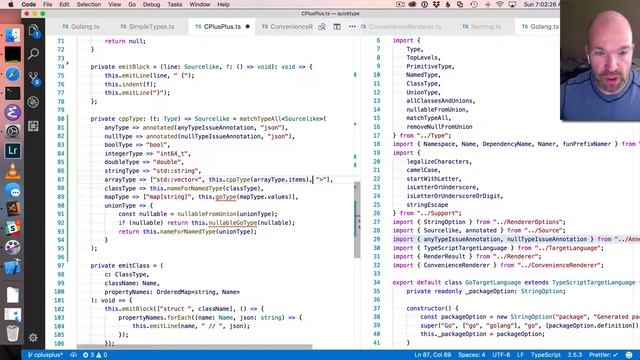This screenshot has width=640, height=360.
Task: Open the Source Control view
Action: (33, 78)
